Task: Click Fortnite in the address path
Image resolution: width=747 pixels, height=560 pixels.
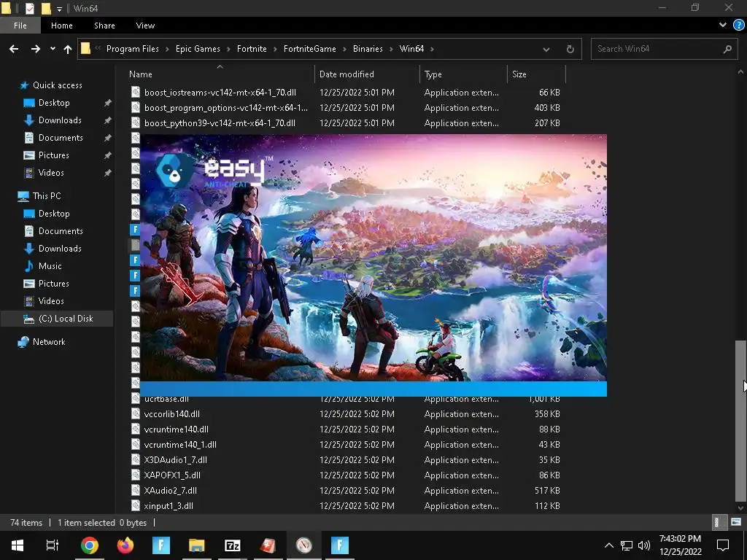Action: click(x=252, y=49)
